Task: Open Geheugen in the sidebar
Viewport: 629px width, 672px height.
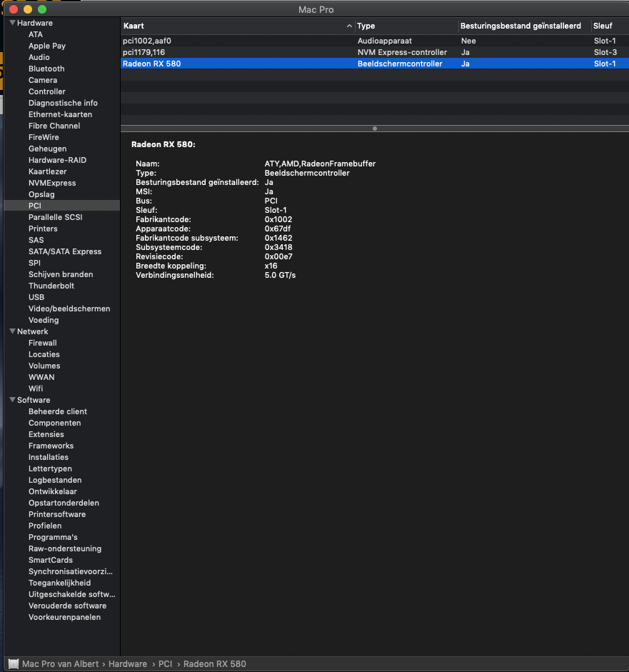Action: coord(48,149)
